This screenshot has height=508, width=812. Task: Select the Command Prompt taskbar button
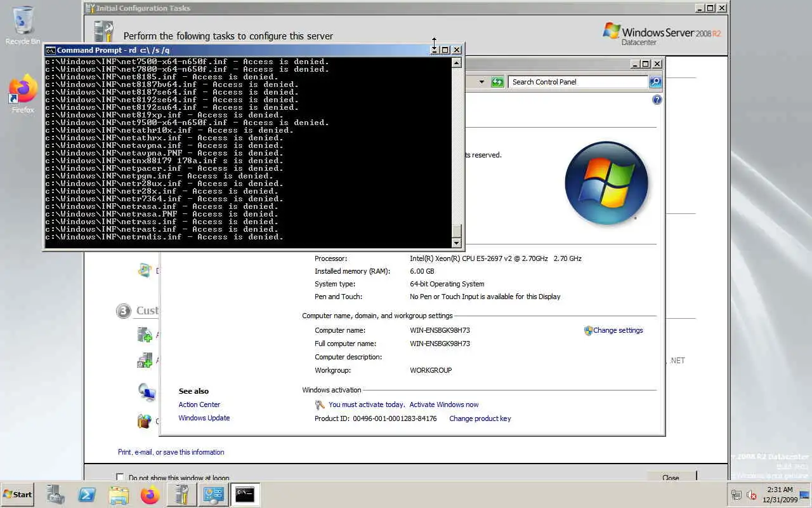point(245,495)
